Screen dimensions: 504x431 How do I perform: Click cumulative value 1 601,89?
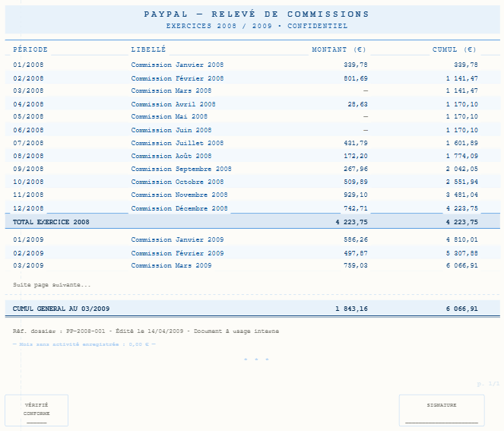(462, 143)
